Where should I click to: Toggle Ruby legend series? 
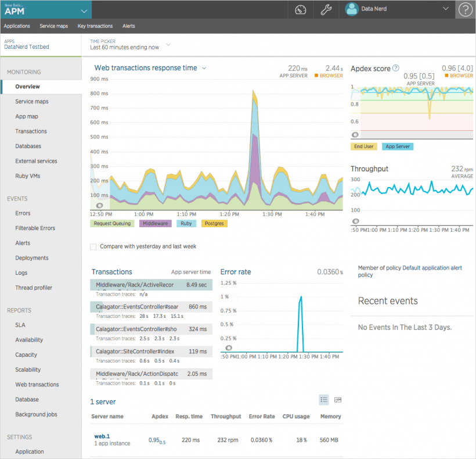point(186,224)
